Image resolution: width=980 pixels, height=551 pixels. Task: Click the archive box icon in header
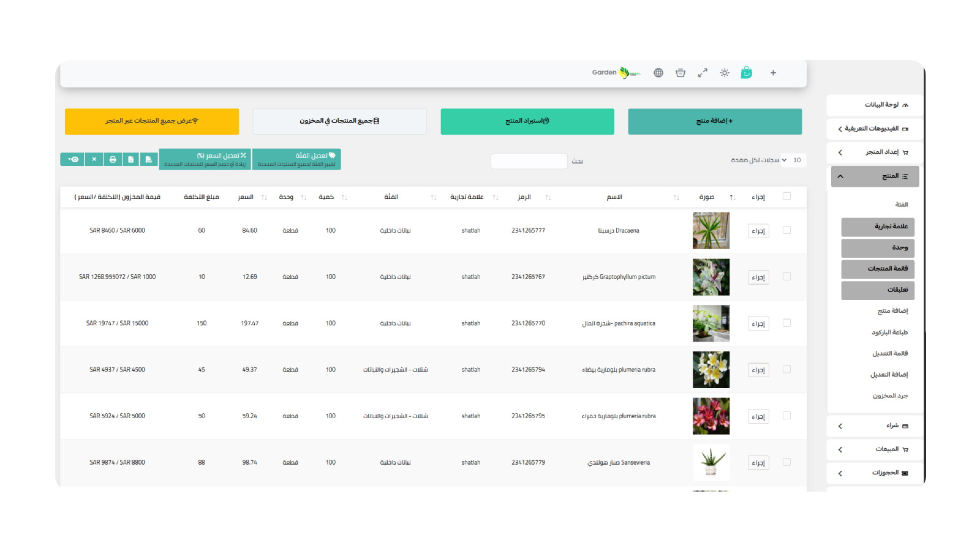680,73
